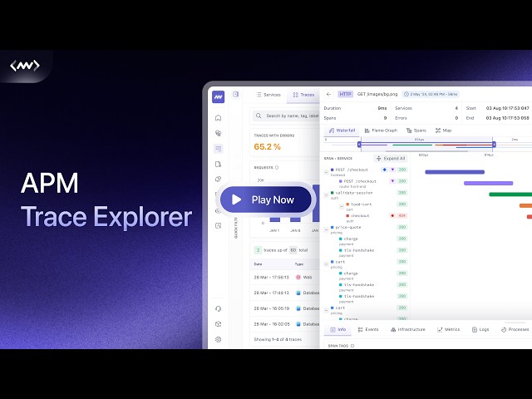Click the purple app logo atop the sidebar
The height and width of the screenshot is (399, 532).
218,96
